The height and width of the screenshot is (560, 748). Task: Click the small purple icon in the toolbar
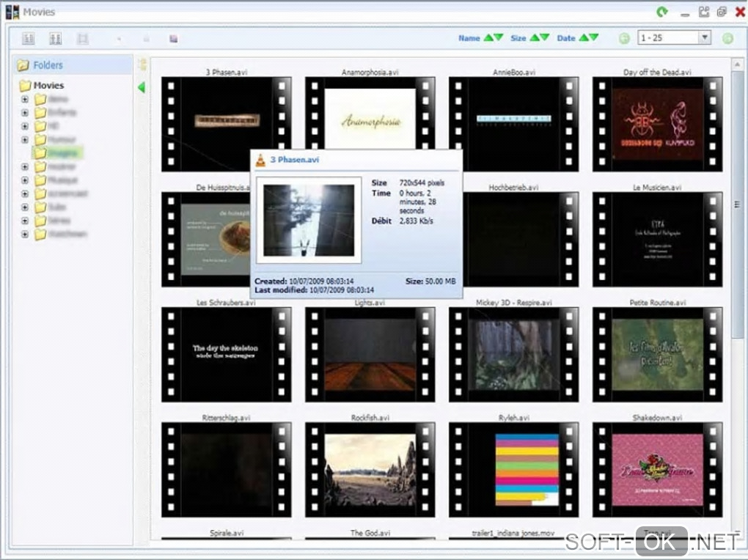point(174,38)
